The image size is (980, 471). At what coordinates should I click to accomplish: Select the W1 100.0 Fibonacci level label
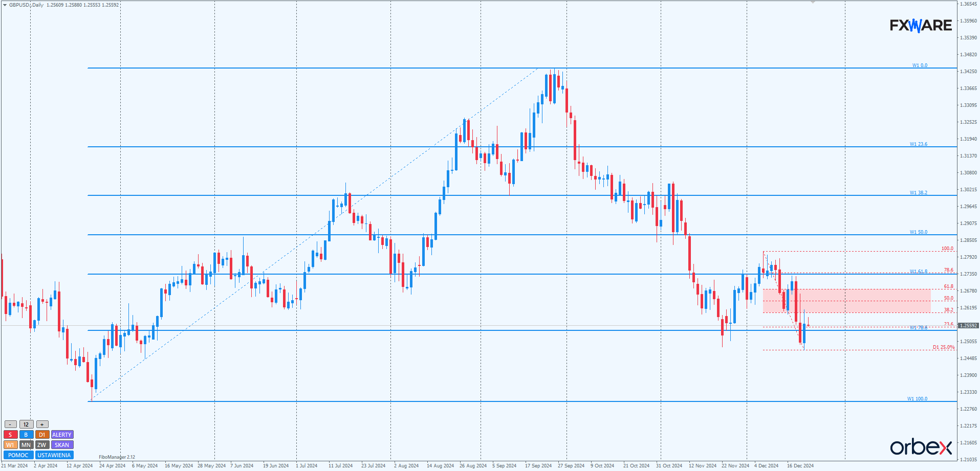pos(917,399)
